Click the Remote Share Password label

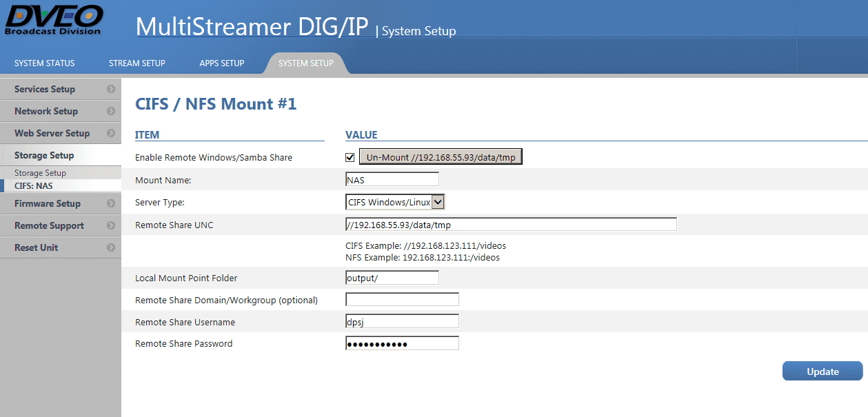point(184,344)
